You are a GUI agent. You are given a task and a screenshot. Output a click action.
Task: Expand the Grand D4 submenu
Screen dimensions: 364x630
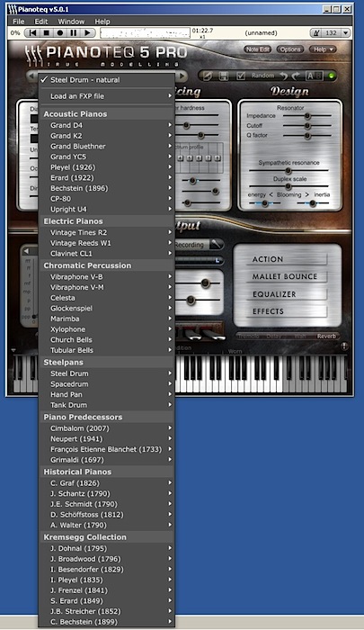click(106, 125)
